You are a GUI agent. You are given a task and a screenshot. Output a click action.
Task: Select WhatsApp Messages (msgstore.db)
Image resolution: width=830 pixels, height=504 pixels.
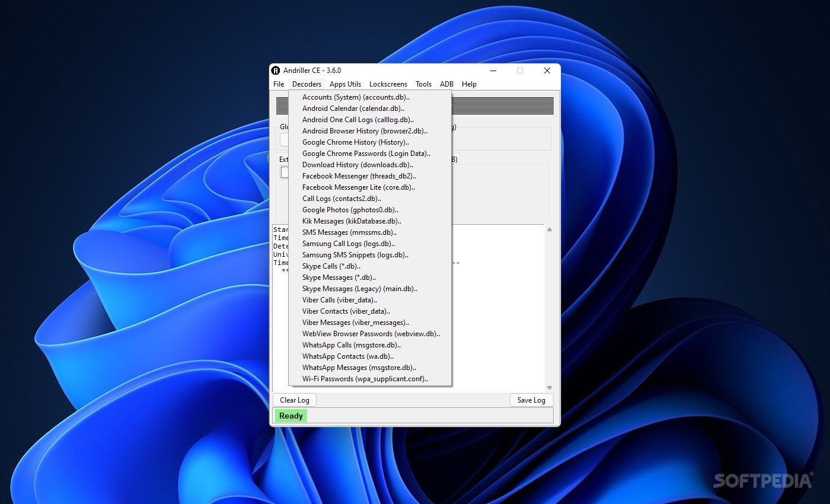[370, 368]
